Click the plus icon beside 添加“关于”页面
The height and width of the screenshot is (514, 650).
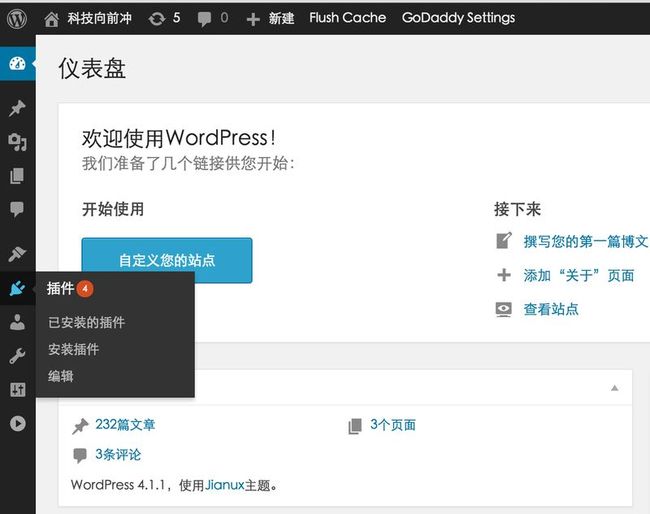coord(504,275)
